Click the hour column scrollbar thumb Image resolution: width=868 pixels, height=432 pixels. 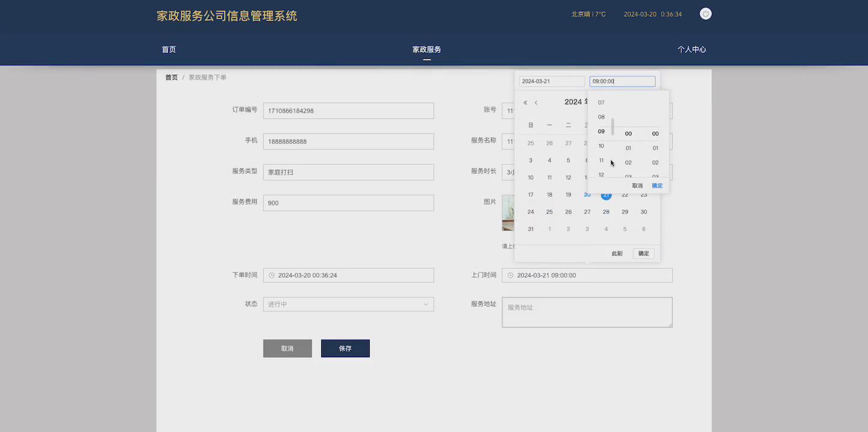point(612,127)
